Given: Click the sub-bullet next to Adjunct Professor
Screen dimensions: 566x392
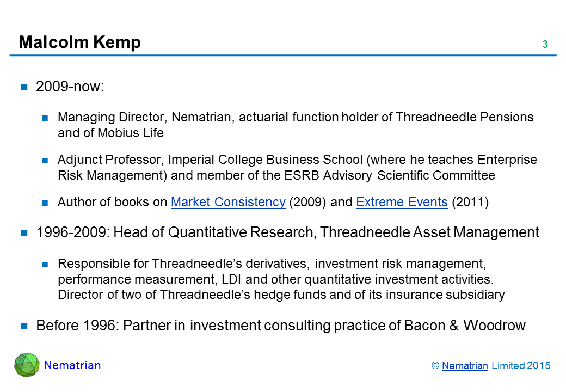Looking at the screenshot, I should tap(46, 161).
